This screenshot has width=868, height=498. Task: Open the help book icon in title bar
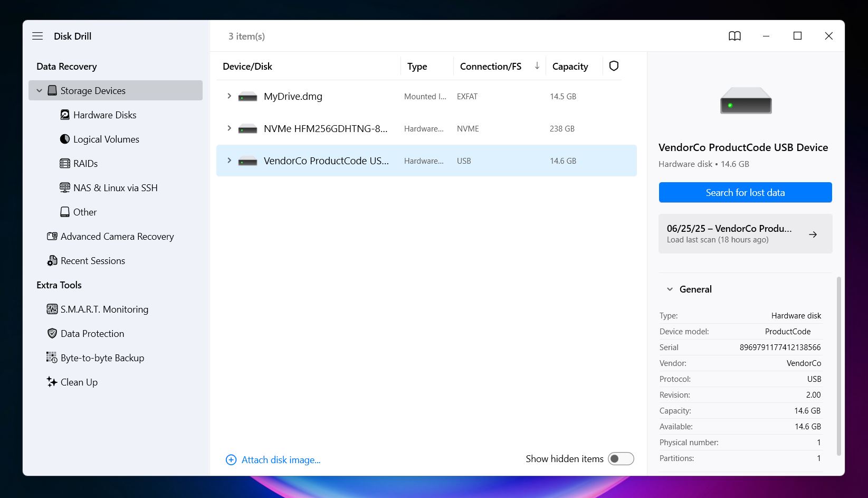735,36
